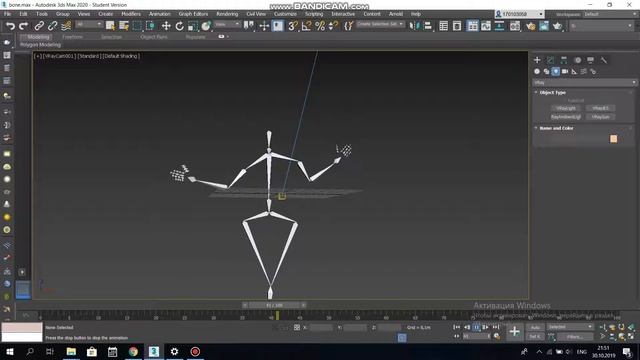Open the Customize menu
Viewport: 640px width, 360px height.
coord(285,14)
